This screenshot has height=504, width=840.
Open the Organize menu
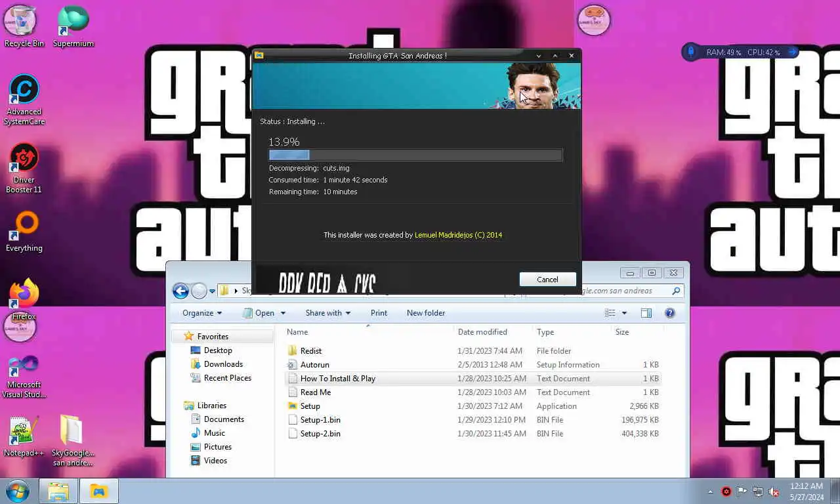[x=202, y=313]
